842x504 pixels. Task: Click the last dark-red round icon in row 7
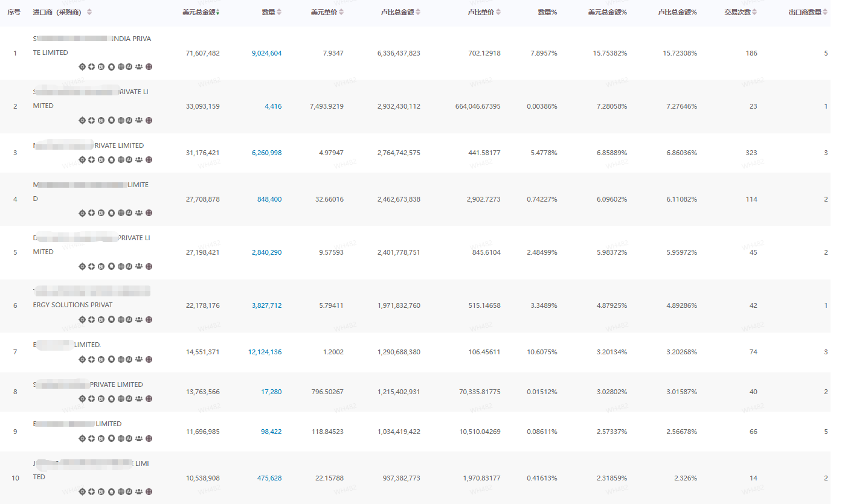[149, 360]
